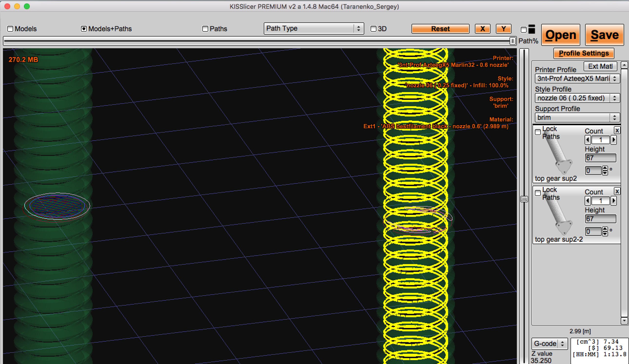This screenshot has width=629, height=364.
Task: Enable the 3D view checkbox
Action: [x=373, y=29]
